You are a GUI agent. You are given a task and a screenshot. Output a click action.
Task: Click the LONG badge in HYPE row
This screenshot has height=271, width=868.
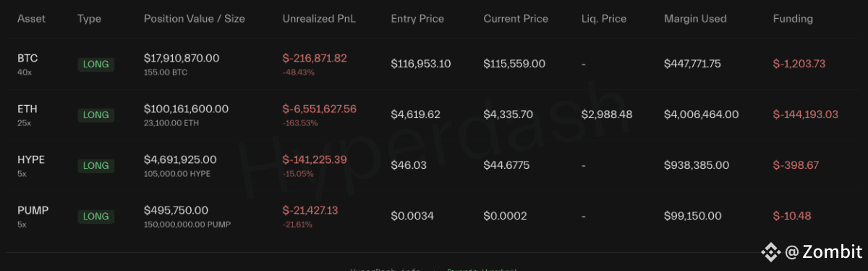pyautogui.click(x=96, y=165)
